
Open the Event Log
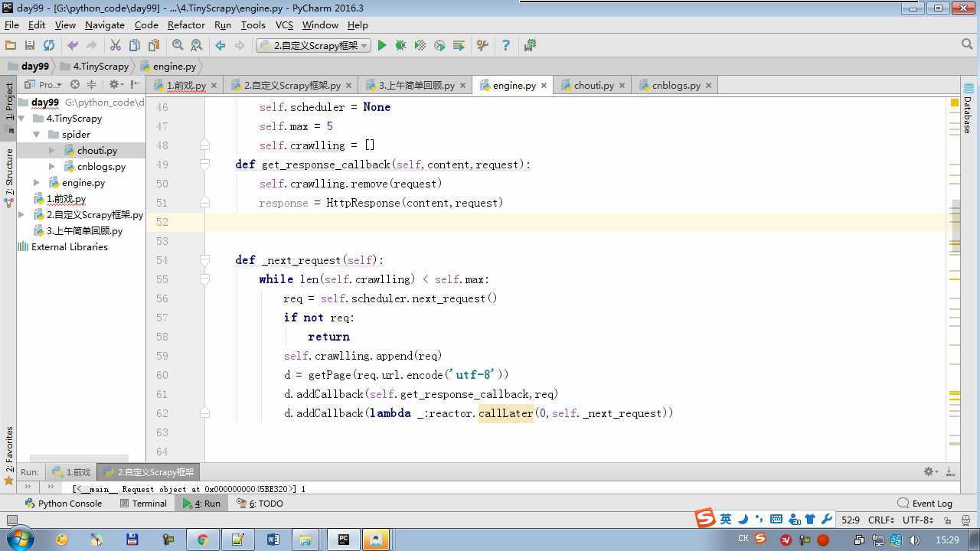(925, 504)
